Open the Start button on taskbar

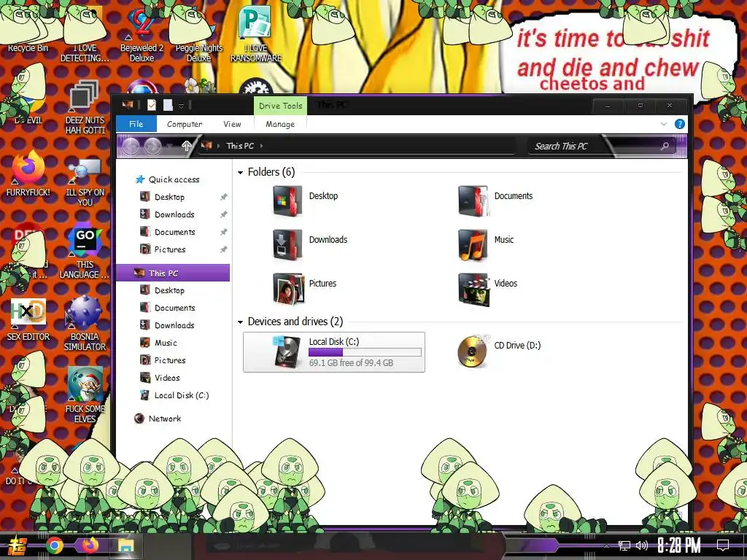[x=18, y=545]
